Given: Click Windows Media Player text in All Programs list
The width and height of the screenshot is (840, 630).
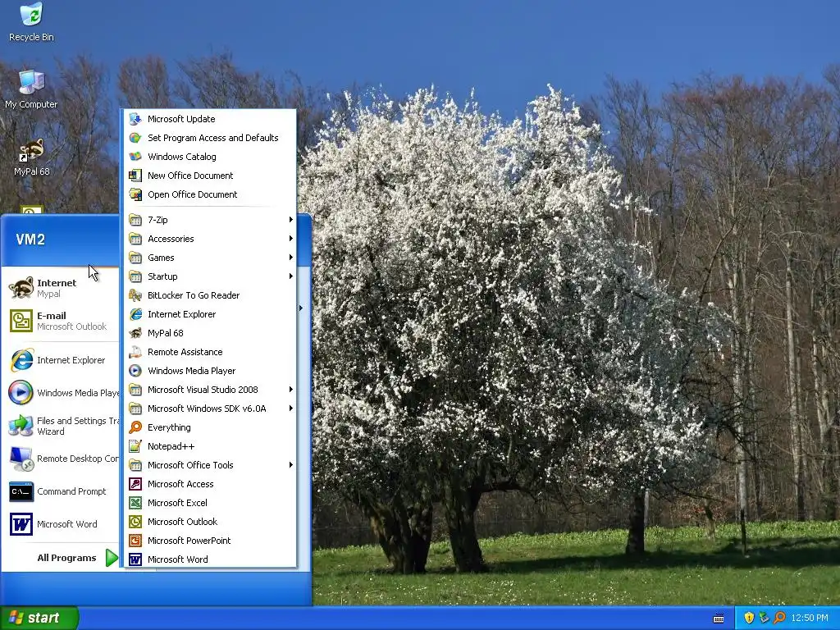Looking at the screenshot, I should click(x=192, y=371).
